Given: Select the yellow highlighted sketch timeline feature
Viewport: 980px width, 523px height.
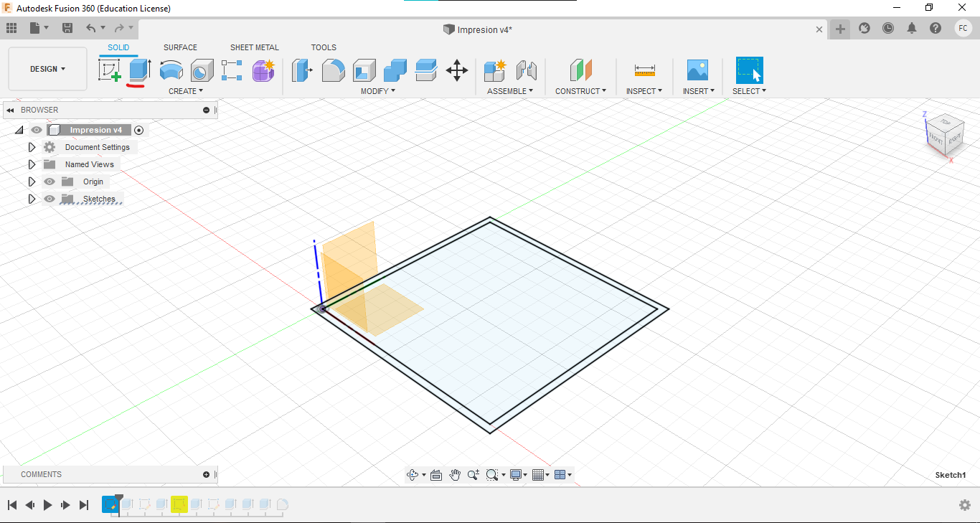Looking at the screenshot, I should (x=179, y=504).
